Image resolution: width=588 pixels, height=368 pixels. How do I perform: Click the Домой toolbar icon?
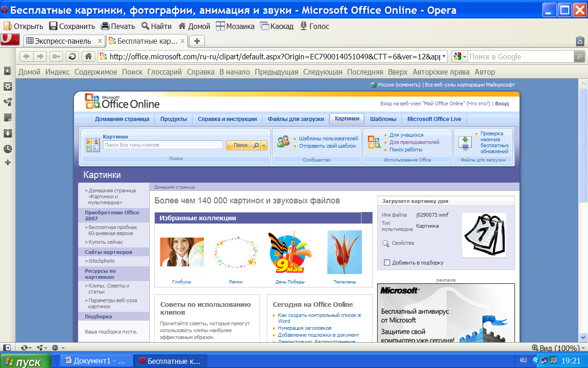(182, 26)
